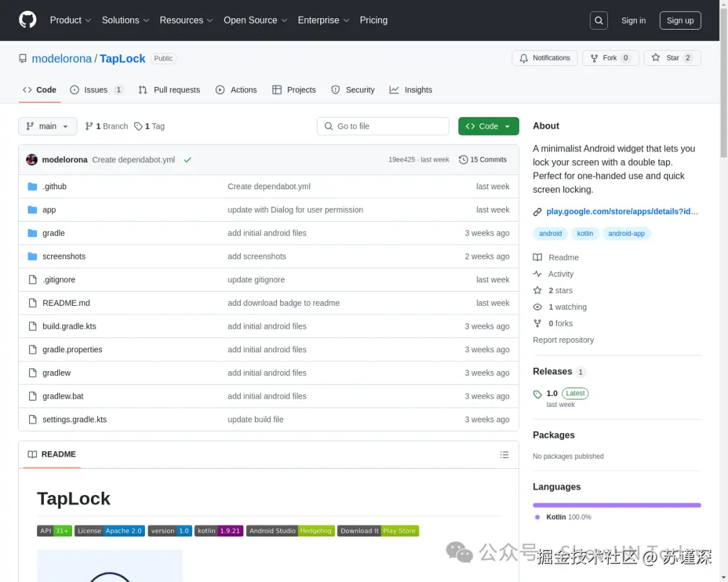The height and width of the screenshot is (582, 728).
Task: Switch to the Issues tab
Action: (x=96, y=90)
